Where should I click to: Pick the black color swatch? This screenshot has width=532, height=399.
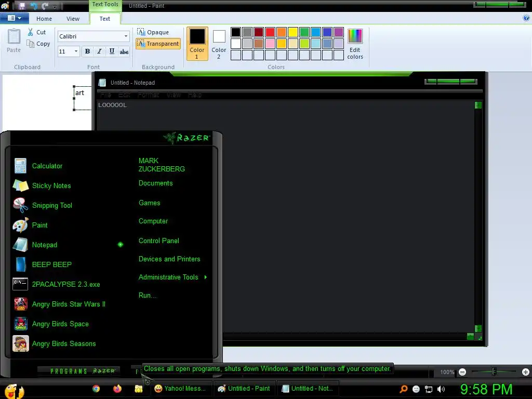(x=236, y=32)
